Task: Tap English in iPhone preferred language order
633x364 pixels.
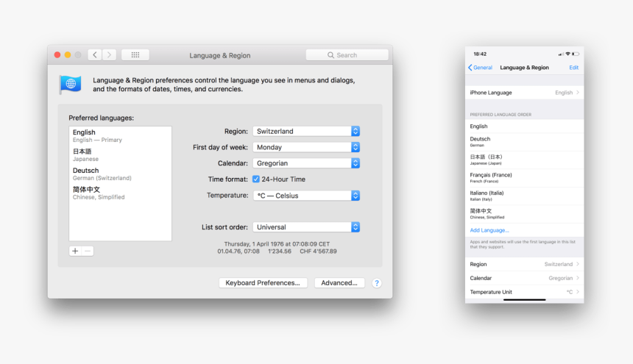Action: [524, 126]
